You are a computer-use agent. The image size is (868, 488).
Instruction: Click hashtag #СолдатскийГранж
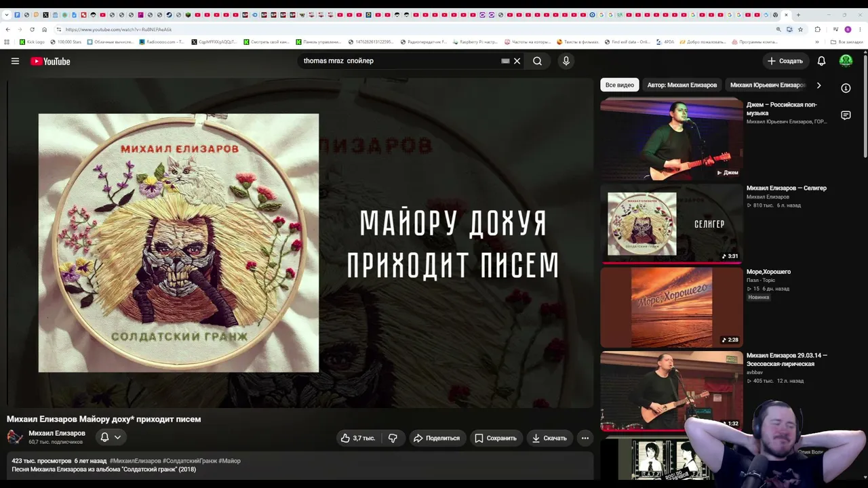189,461
